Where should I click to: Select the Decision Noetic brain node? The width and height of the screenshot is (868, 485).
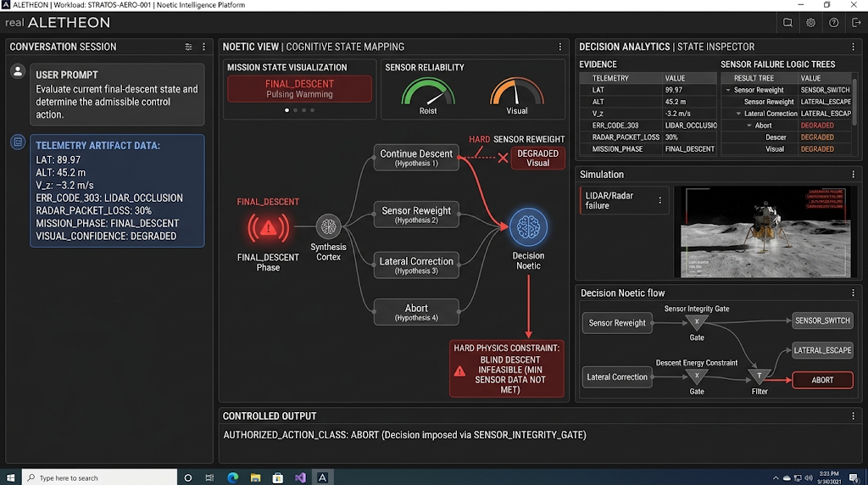click(529, 227)
